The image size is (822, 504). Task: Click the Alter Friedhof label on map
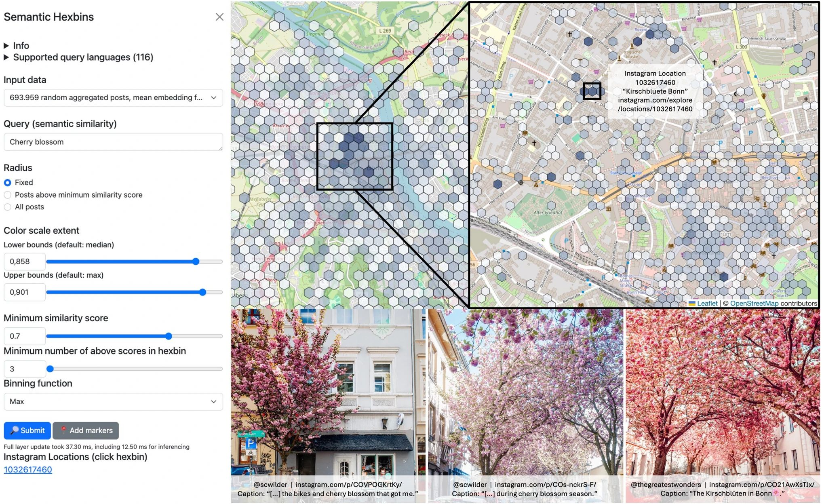coord(548,213)
